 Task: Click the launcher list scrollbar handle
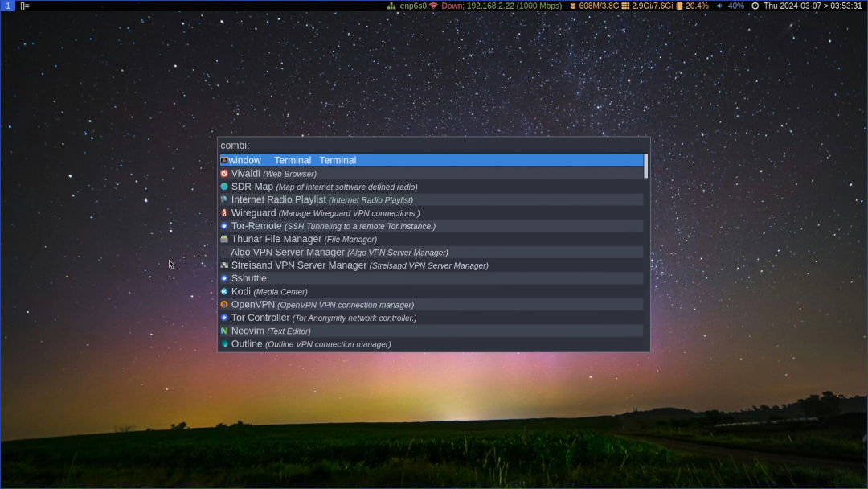645,166
